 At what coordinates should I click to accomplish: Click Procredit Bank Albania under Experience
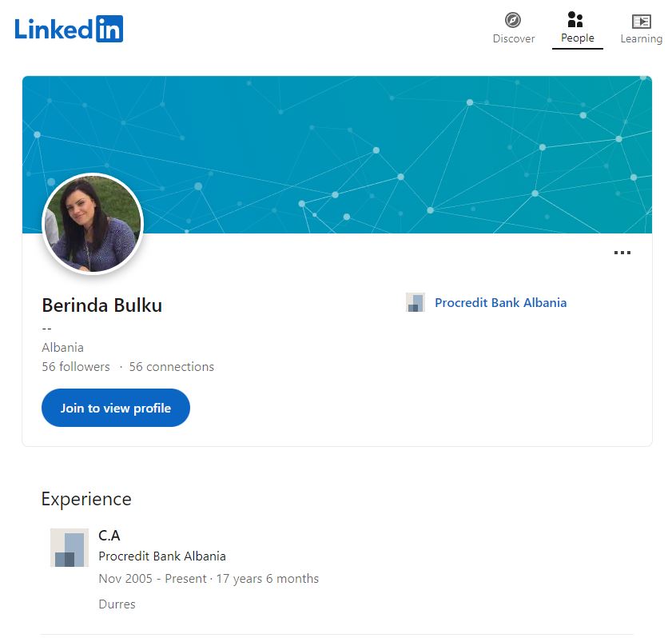tap(162, 556)
